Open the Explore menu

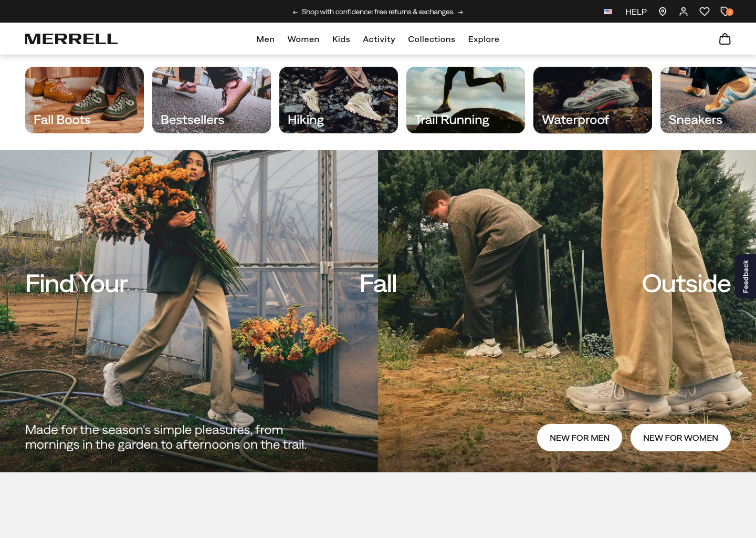click(x=484, y=39)
